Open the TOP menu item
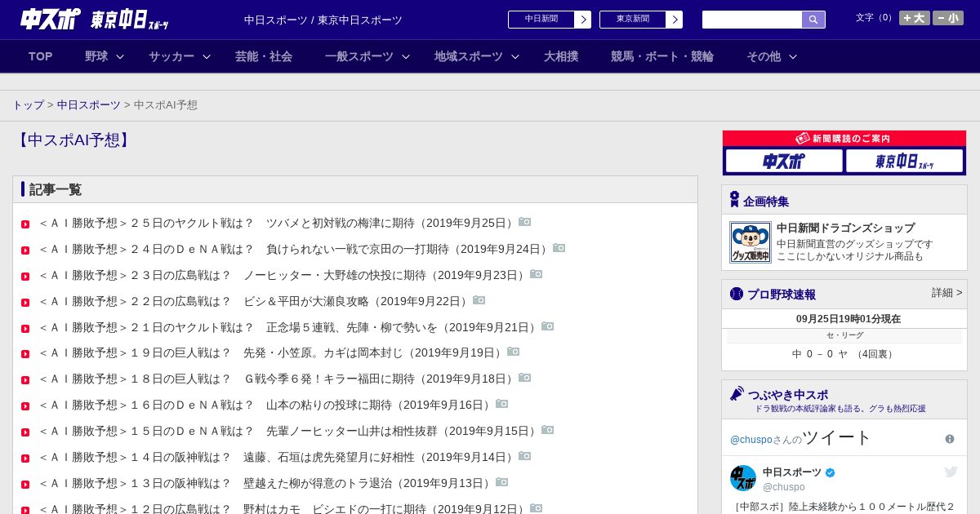Screen dimensions: 980x514 pos(41,56)
